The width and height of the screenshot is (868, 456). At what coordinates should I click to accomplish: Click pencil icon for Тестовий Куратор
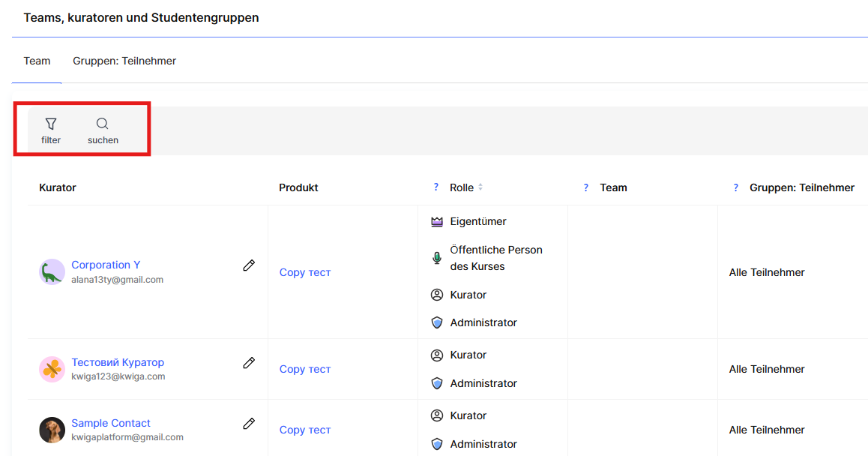[249, 363]
